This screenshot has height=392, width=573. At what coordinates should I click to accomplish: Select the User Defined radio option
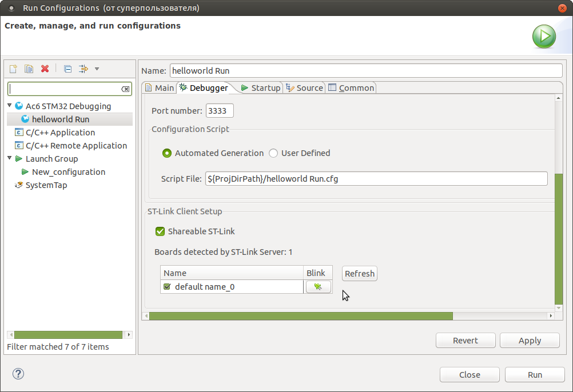274,153
